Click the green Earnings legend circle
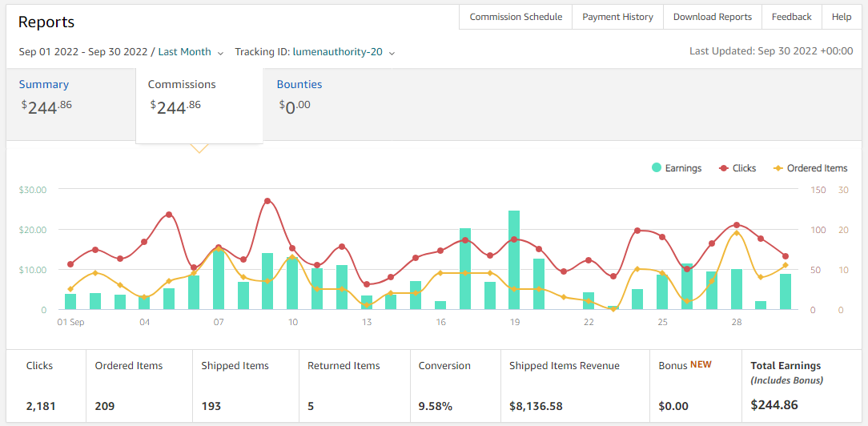Image resolution: width=868 pixels, height=426 pixels. pyautogui.click(x=657, y=168)
